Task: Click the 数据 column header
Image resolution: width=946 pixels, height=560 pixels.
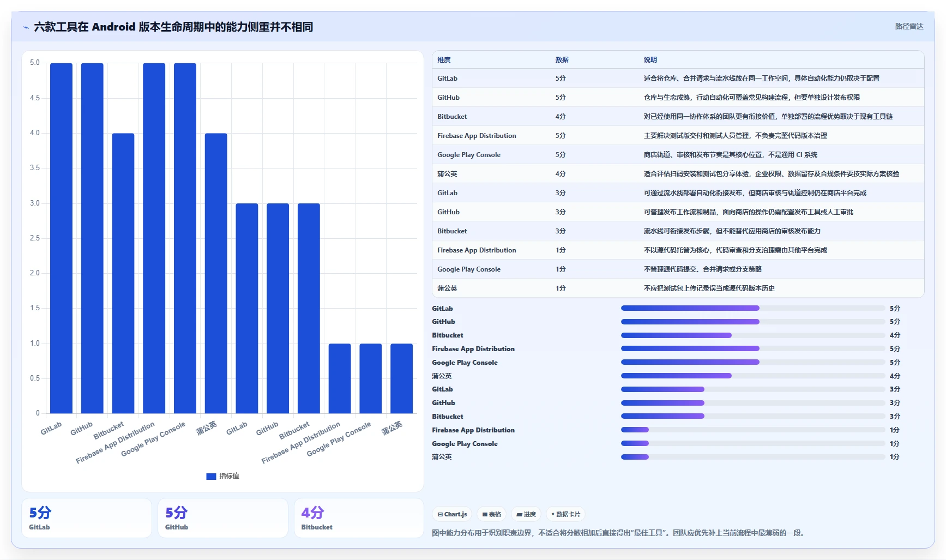Action: [x=562, y=60]
